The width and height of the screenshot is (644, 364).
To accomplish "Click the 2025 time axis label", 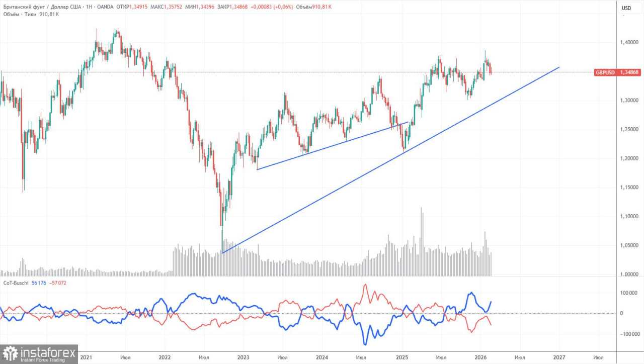I will click(x=401, y=357).
